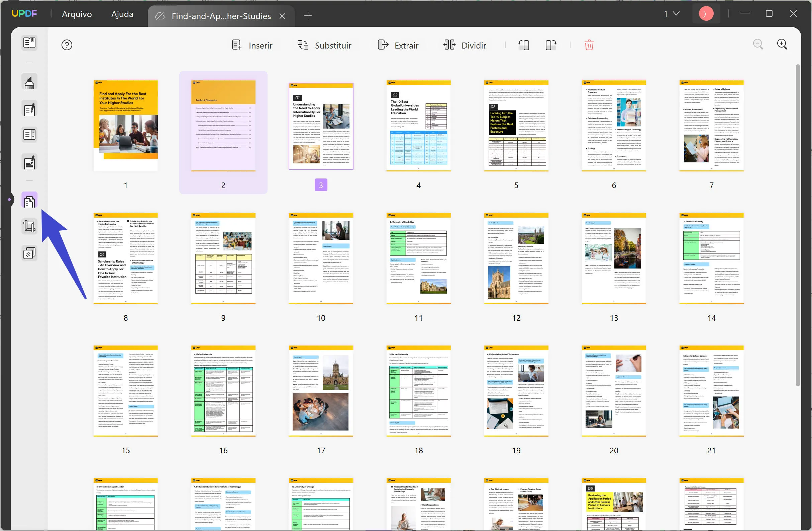Select the highlighter comment tool
This screenshot has height=531, width=812.
[29, 81]
